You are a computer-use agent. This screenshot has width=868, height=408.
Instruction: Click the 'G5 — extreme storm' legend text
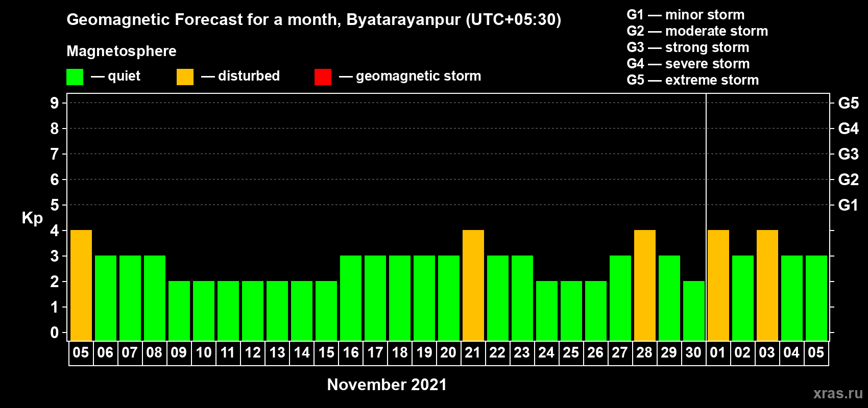pos(693,80)
